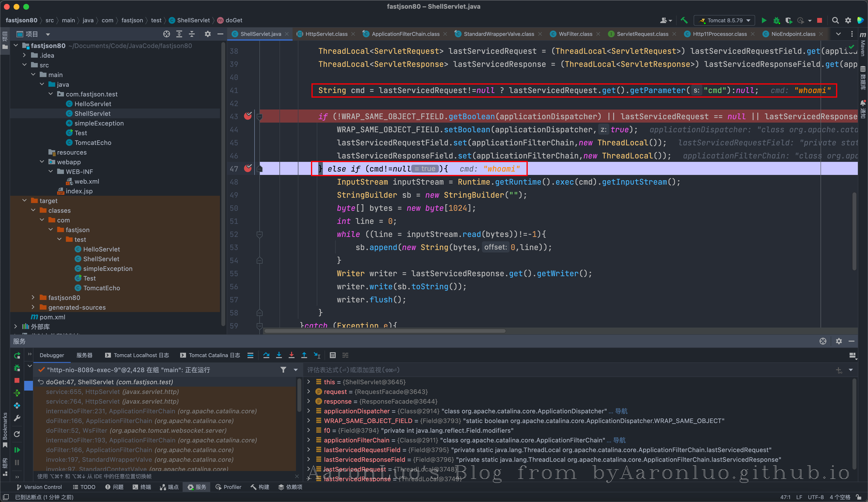Open IDE settings gear in top toolbar
This screenshot has height=502, width=868.
848,20
